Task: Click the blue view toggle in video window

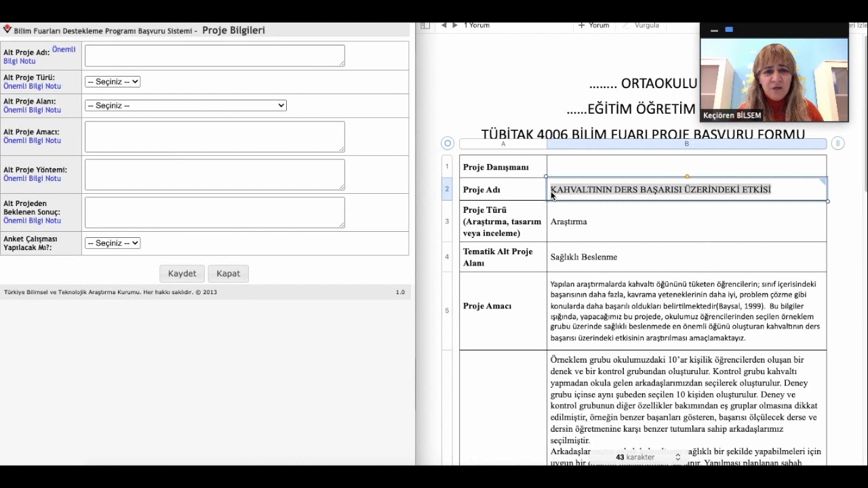Action: click(729, 30)
